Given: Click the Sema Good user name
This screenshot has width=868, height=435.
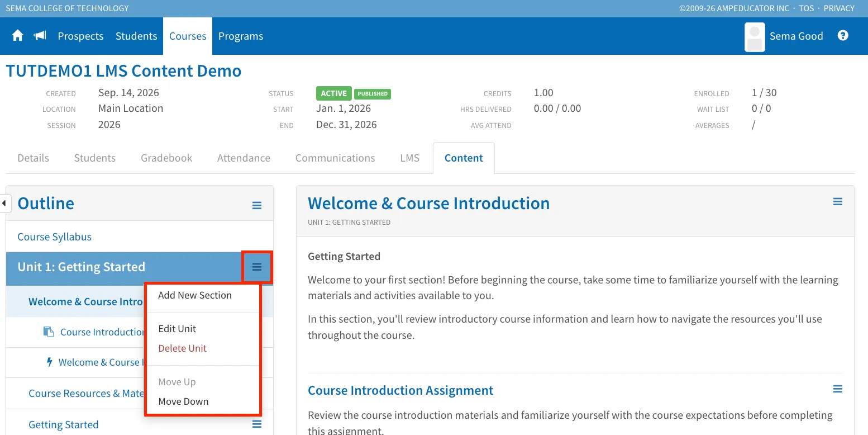Looking at the screenshot, I should (x=796, y=36).
